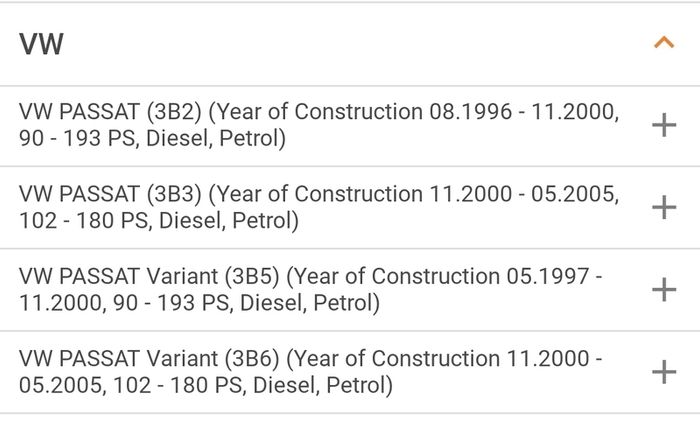Click the 08.1996 - 11.2000 construction date text

tap(524, 112)
